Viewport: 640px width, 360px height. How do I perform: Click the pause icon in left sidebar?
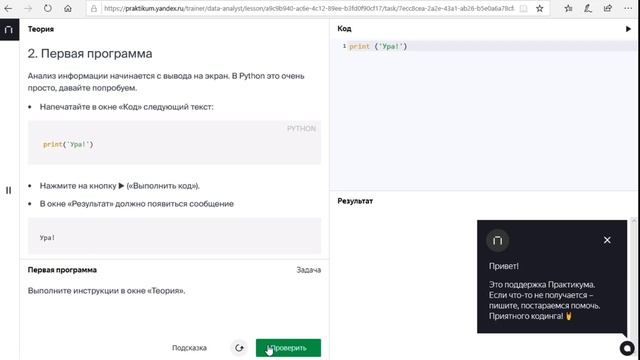click(9, 190)
